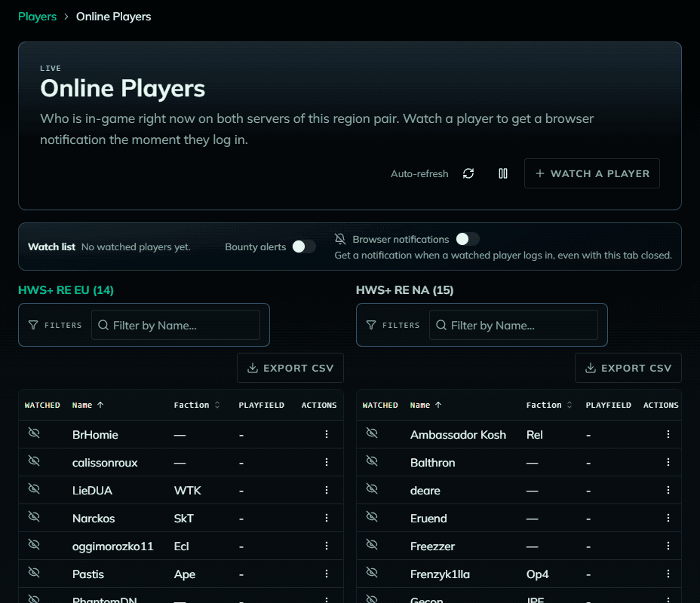Image resolution: width=700 pixels, height=603 pixels.
Task: Click the player name BrHomie
Action: (x=95, y=435)
